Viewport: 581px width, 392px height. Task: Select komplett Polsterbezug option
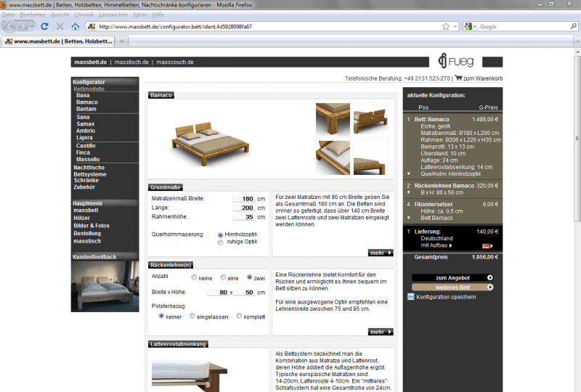[x=239, y=316]
